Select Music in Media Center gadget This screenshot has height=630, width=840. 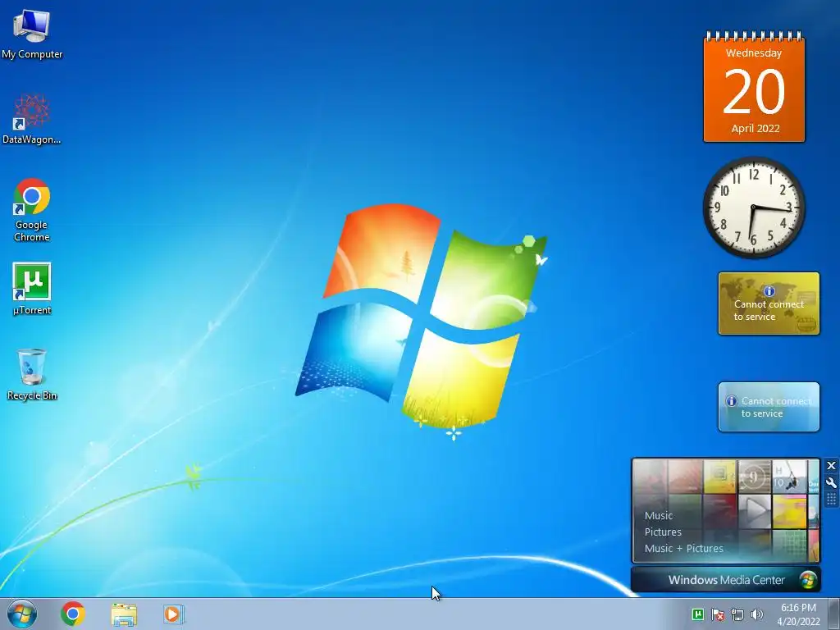click(659, 515)
